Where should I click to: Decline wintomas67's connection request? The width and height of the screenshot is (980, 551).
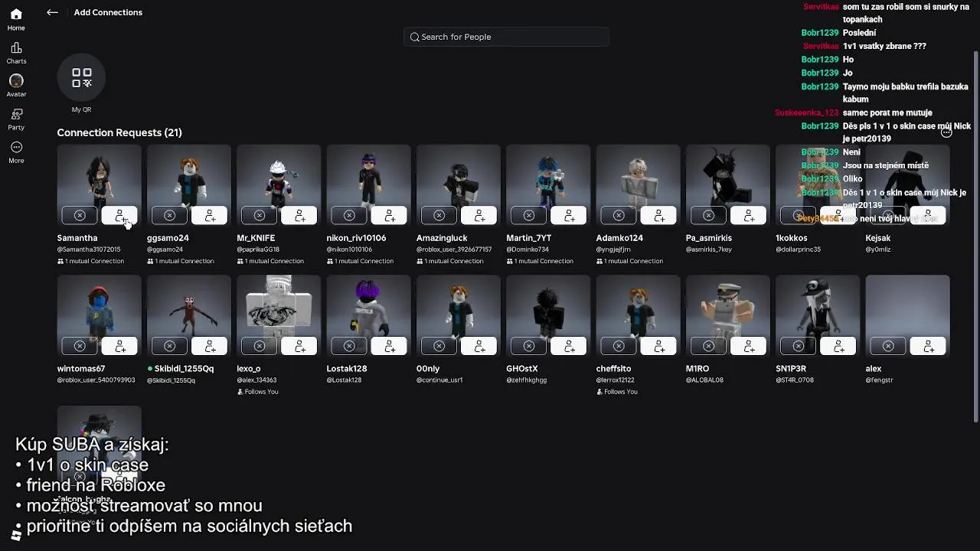(80, 347)
